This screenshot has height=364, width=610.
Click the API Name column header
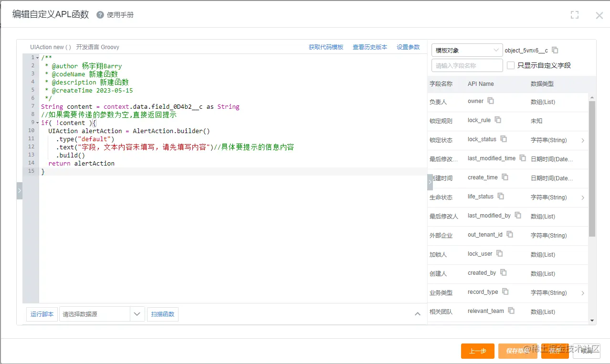click(x=481, y=83)
